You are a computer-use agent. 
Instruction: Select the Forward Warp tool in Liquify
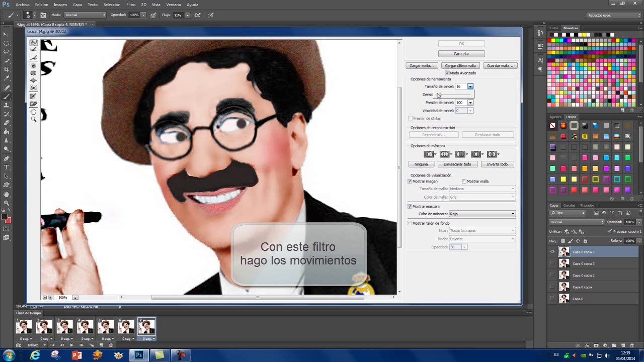click(33, 43)
